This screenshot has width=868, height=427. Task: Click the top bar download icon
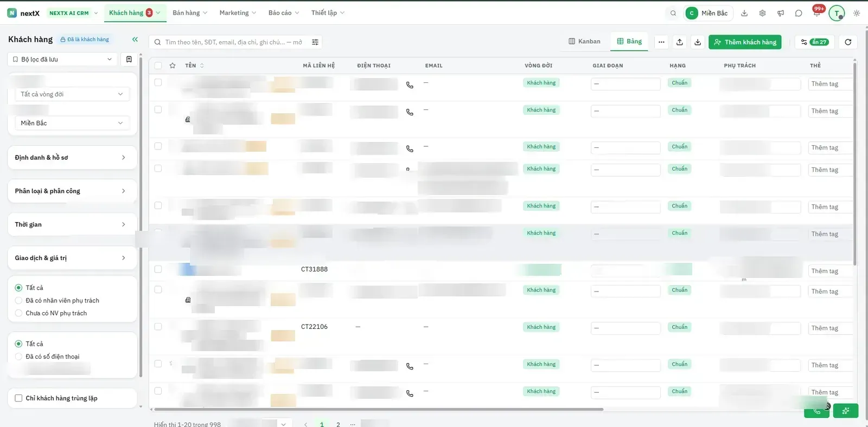(x=744, y=13)
